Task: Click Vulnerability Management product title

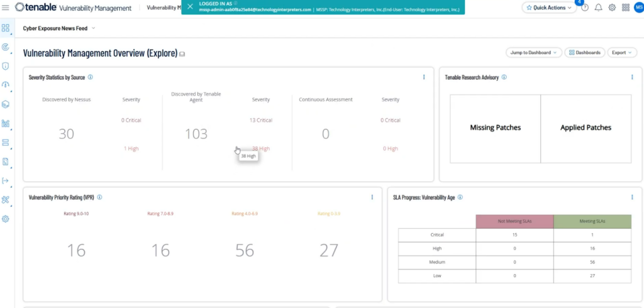Action: tap(96, 8)
